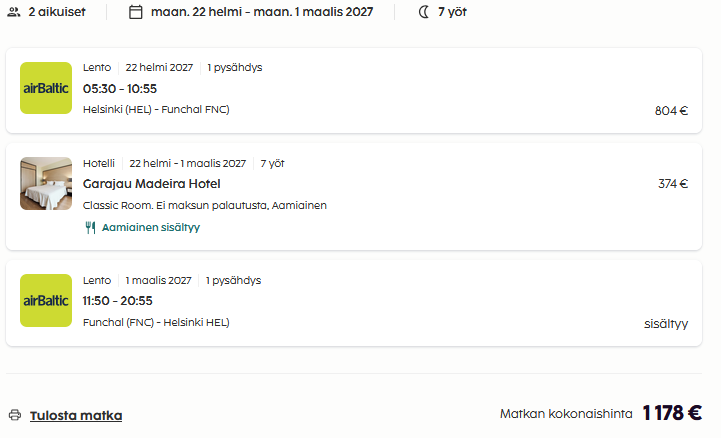The height and width of the screenshot is (438, 721).
Task: Click the 22 helmi 2027 flight date
Action: [x=160, y=68]
